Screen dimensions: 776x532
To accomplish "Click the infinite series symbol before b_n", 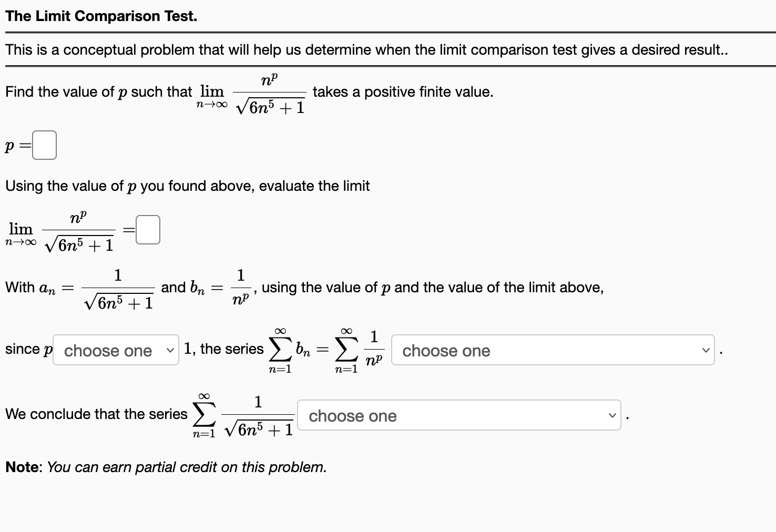I will tap(280, 349).
